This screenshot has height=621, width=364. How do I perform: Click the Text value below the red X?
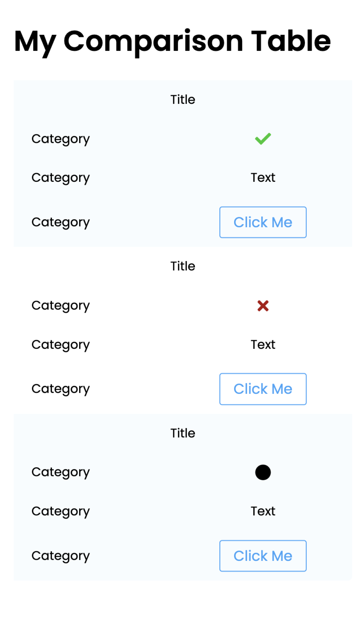[x=263, y=345]
